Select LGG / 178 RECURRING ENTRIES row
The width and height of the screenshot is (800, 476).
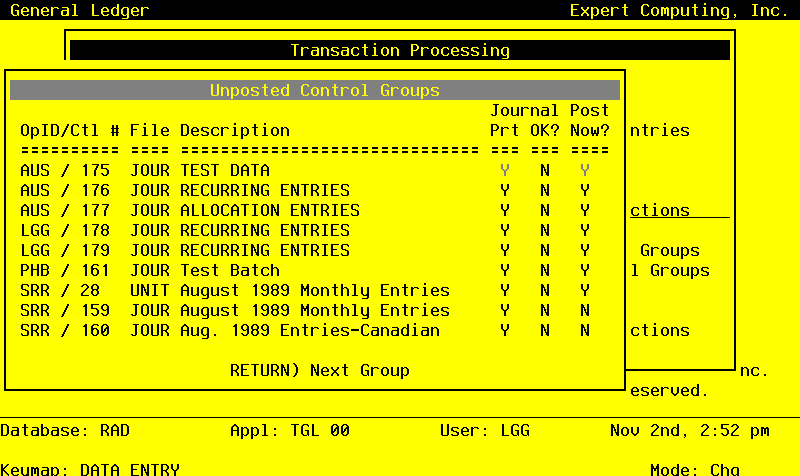pyautogui.click(x=305, y=230)
